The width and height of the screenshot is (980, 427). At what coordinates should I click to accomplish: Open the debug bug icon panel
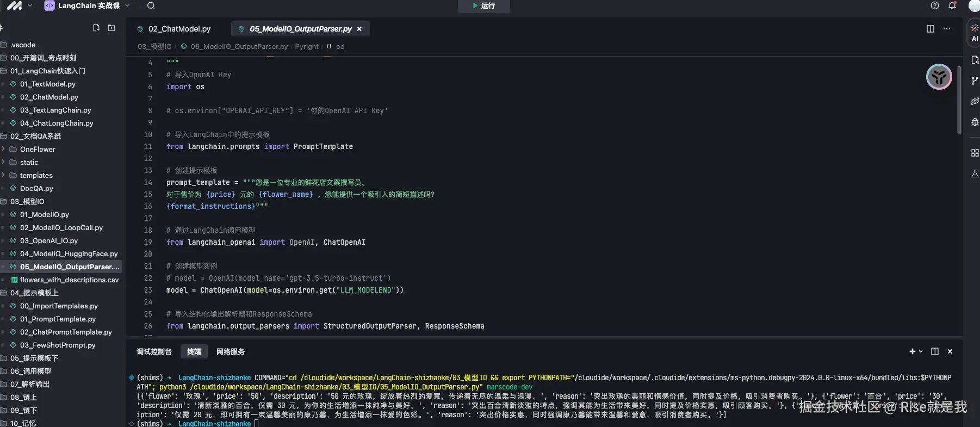(974, 122)
